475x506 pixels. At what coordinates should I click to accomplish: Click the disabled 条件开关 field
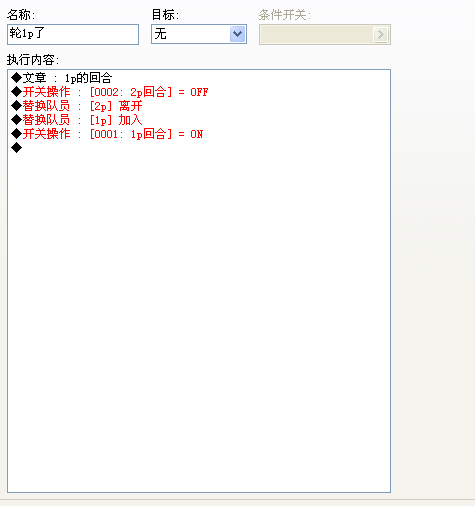tap(325, 34)
